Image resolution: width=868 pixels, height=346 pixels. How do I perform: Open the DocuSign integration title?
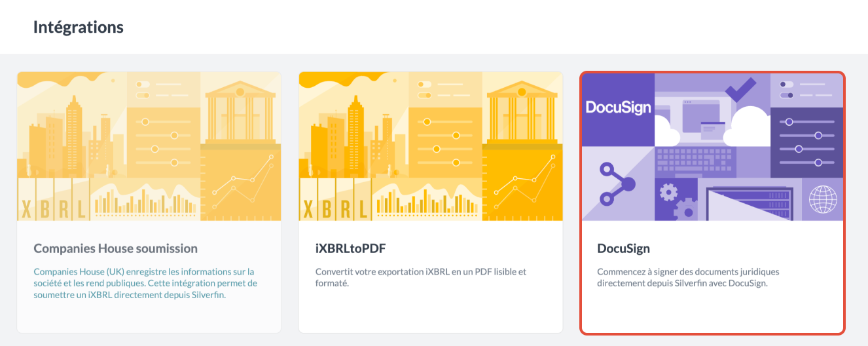tap(623, 248)
